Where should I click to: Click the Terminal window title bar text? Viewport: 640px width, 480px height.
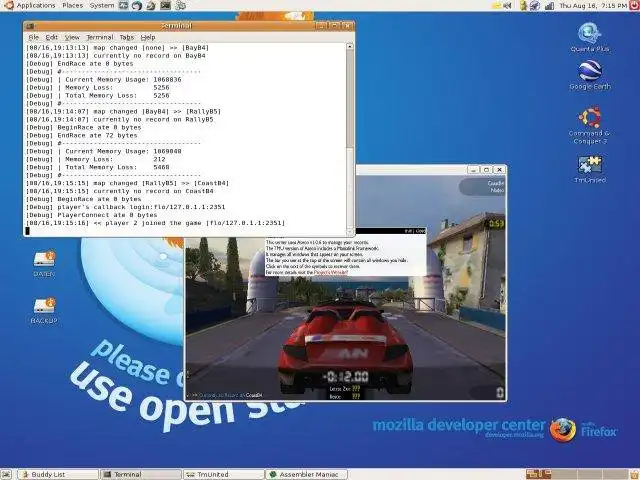[176, 26]
